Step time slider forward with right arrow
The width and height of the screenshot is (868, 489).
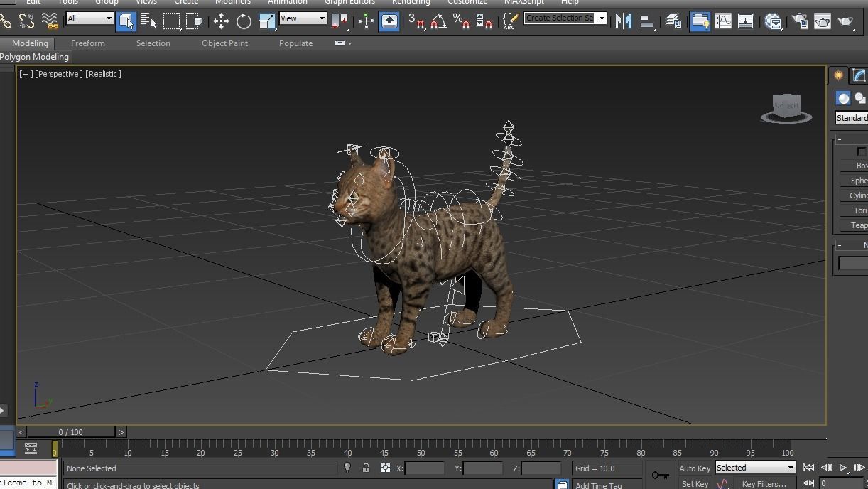[121, 432]
